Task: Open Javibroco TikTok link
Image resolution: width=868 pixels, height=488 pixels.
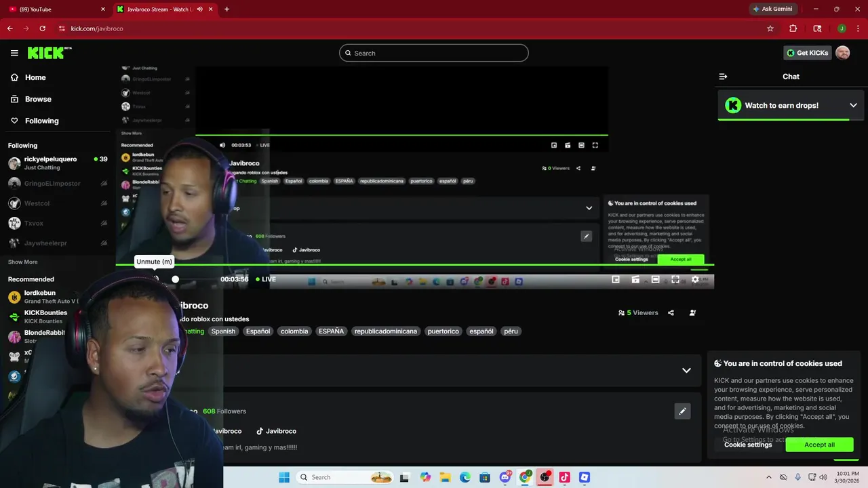Action: point(276,431)
